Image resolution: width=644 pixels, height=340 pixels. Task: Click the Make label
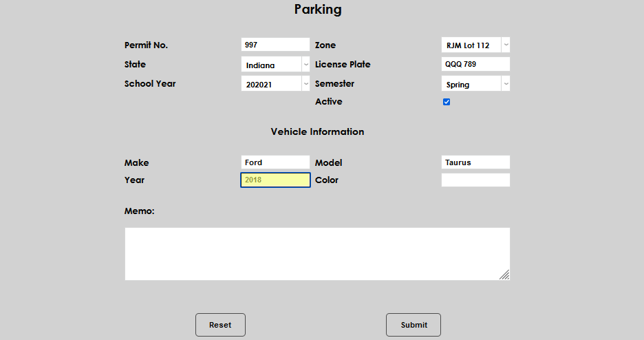click(137, 163)
